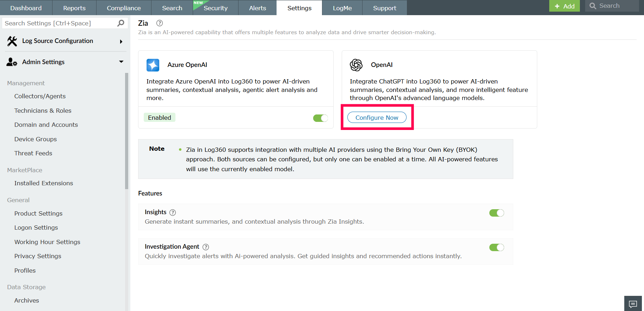
Task: Open Profiles settings
Action: click(x=25, y=270)
